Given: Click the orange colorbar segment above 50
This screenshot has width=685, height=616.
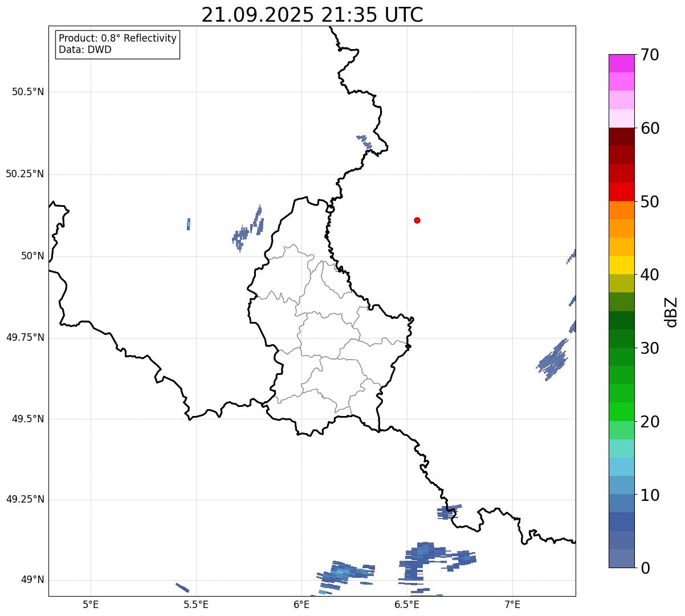Looking at the screenshot, I should pyautogui.click(x=621, y=210).
